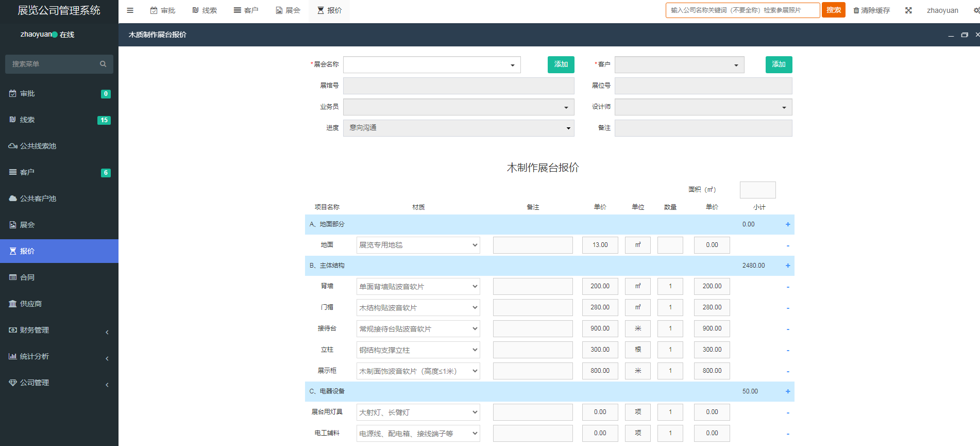Click the fullscreen expand icon in header
This screenshot has width=980, height=446.
coord(908,10)
